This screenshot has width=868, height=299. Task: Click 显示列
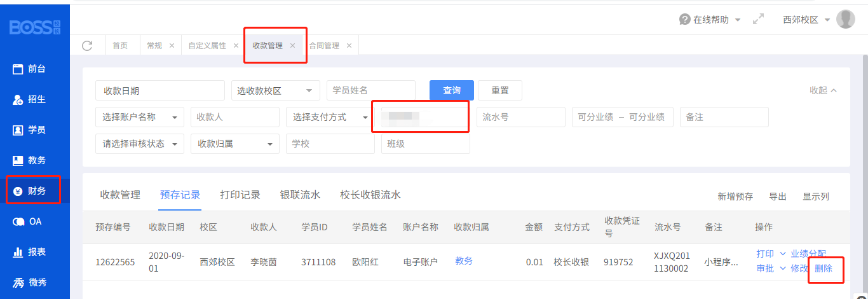(816, 197)
